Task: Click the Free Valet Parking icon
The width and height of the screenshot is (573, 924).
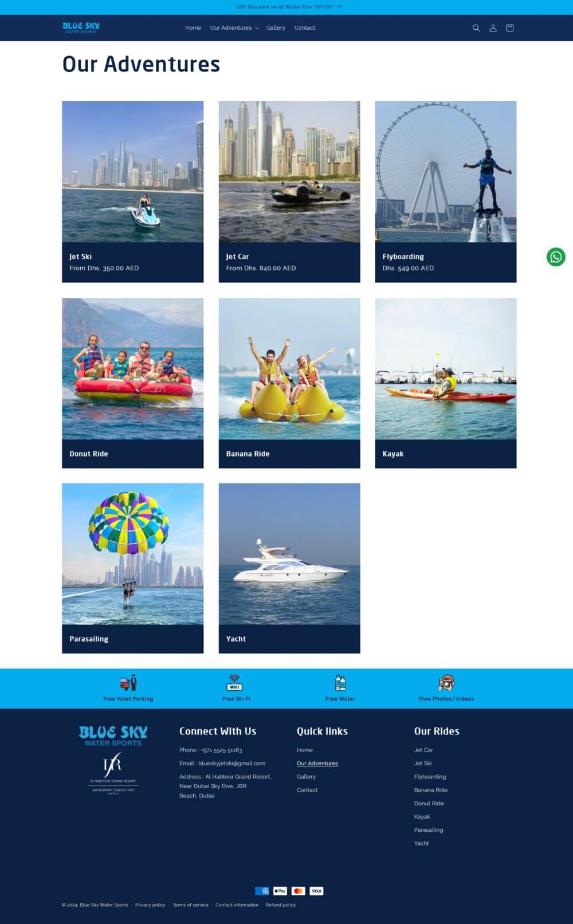Action: 128,683
